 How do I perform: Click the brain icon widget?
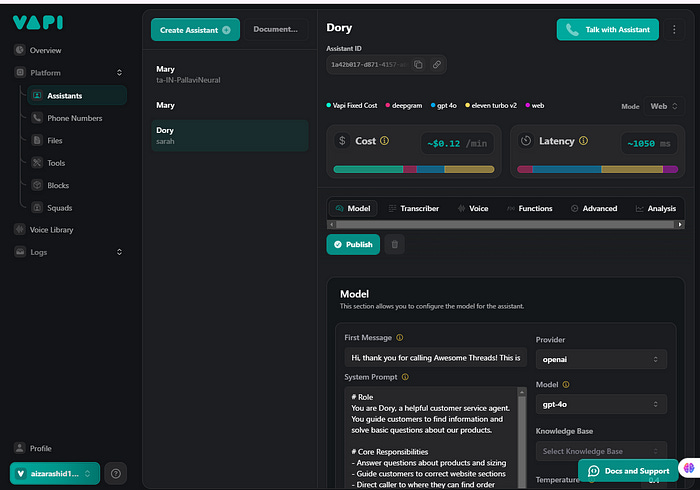(x=689, y=468)
